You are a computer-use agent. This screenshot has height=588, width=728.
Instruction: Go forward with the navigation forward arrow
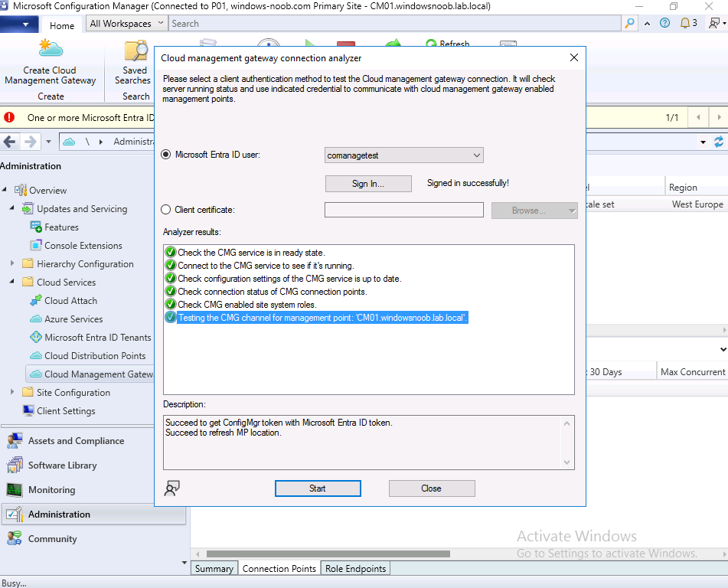point(30,141)
